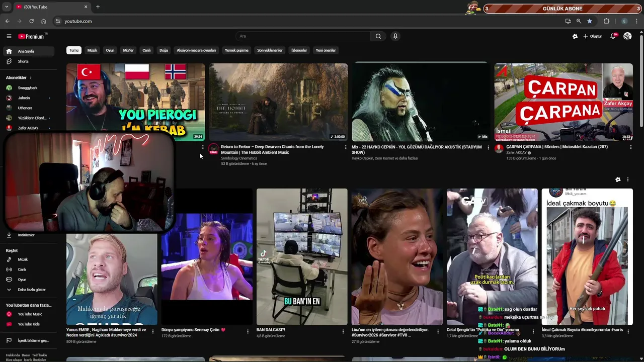Expand the Abonelikler section
The width and height of the screenshot is (644, 362).
click(x=19, y=77)
